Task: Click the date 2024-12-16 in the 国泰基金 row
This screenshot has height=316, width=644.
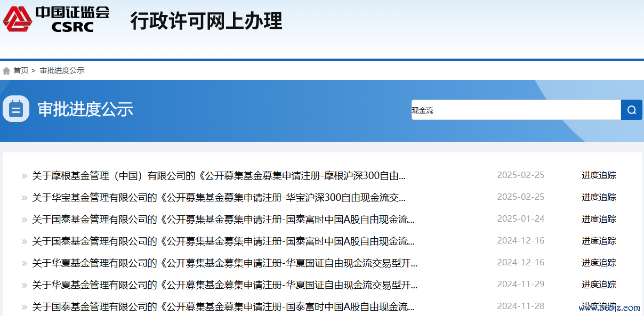Action: pos(521,241)
